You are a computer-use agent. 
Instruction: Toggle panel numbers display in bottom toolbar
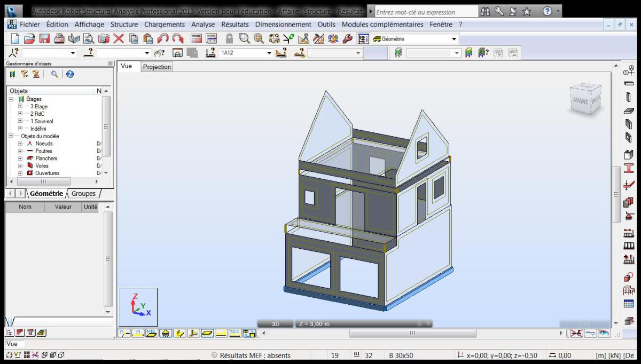[152, 333]
